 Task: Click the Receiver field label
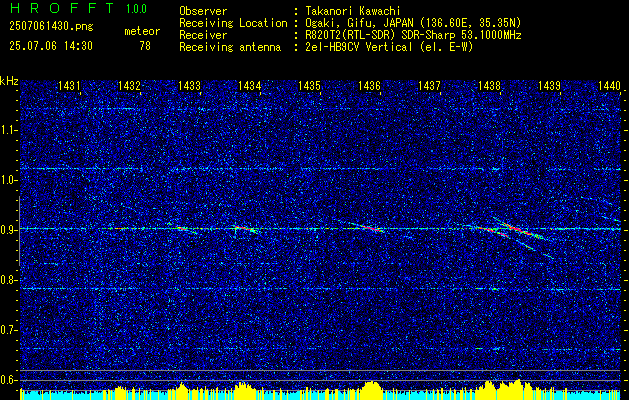click(x=203, y=35)
